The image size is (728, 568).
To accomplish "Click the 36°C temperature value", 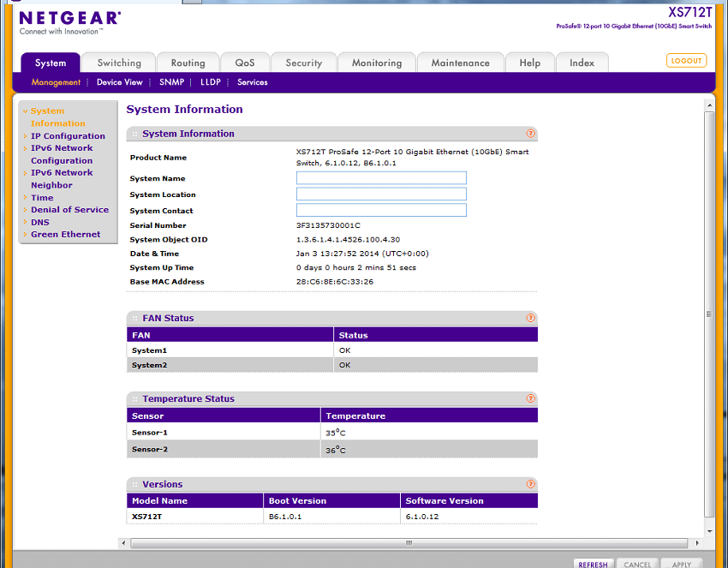I will (x=335, y=450).
